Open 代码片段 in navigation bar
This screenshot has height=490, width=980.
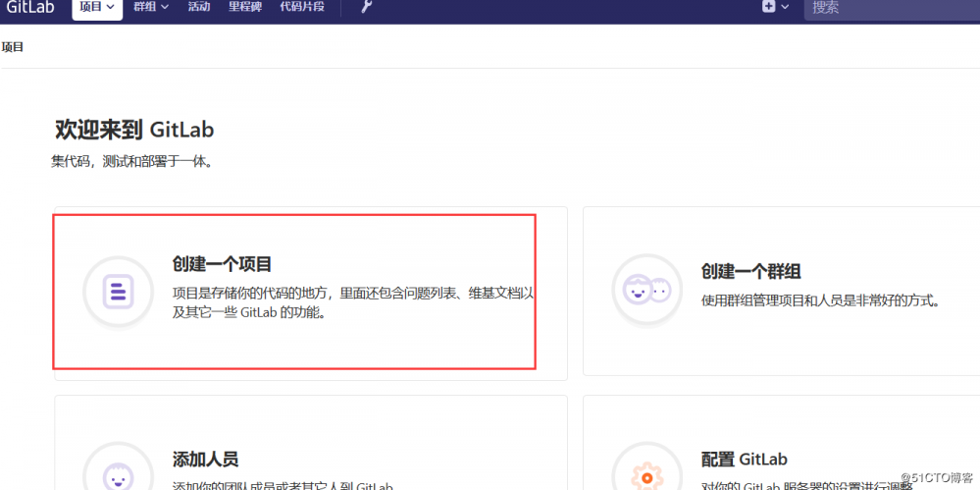click(303, 7)
